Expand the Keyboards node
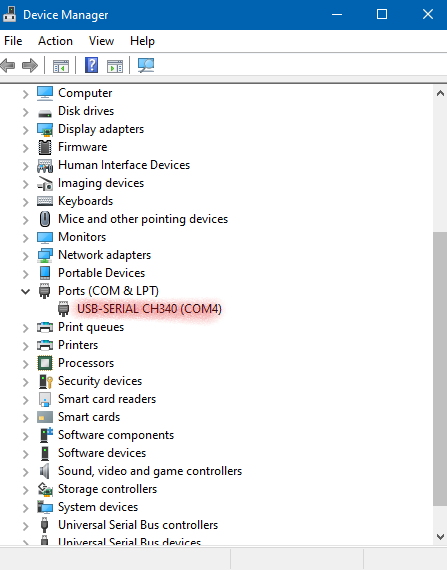 click(x=25, y=202)
